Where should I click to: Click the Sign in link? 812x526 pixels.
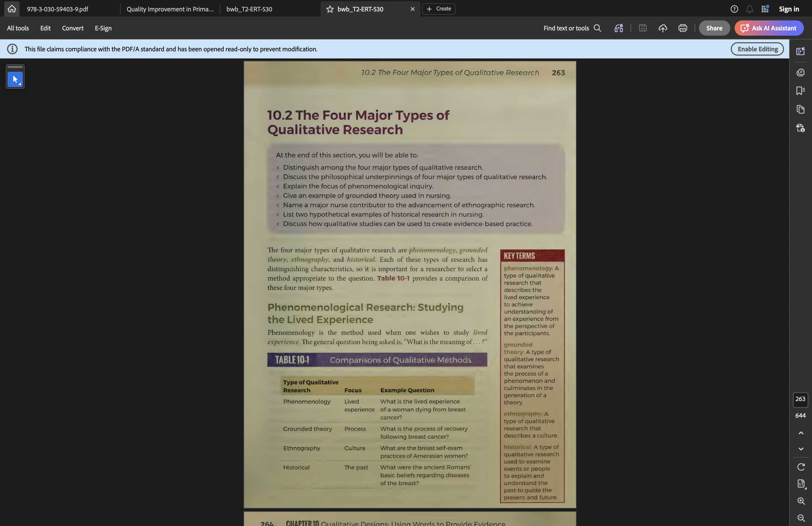point(789,9)
